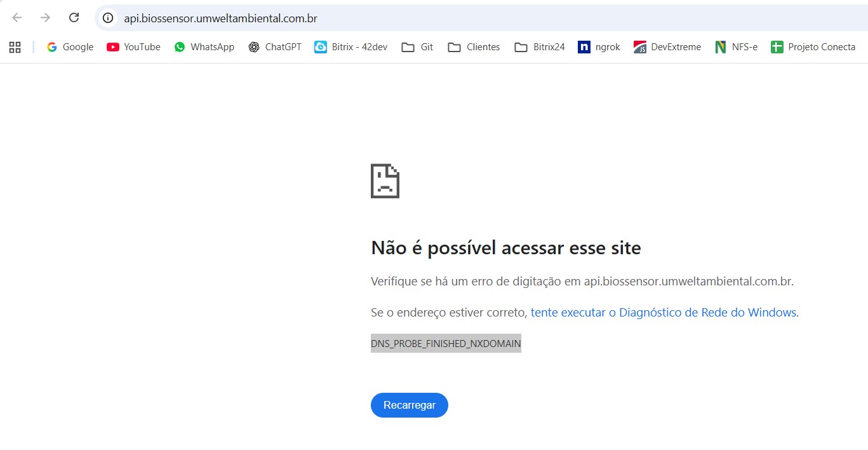Screen dimensions: 868x450
Task: Open the apps grid shortcut
Action: click(x=15, y=47)
